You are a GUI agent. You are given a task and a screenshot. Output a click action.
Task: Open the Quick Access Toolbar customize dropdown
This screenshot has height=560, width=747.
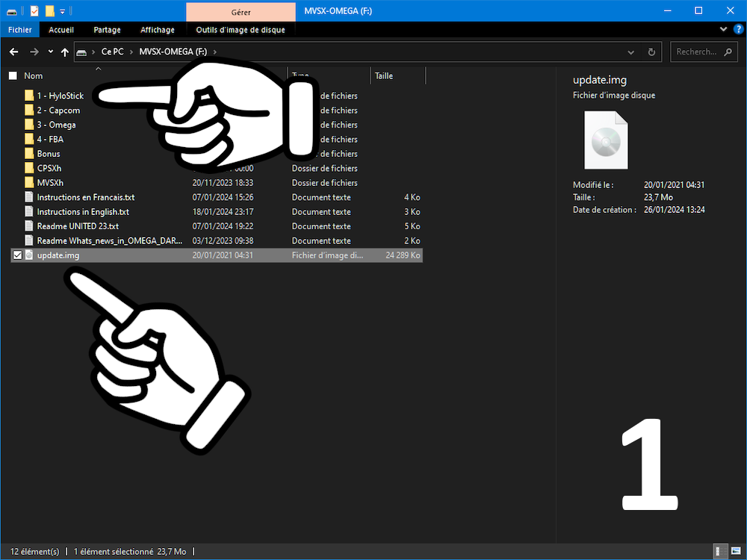tap(63, 11)
